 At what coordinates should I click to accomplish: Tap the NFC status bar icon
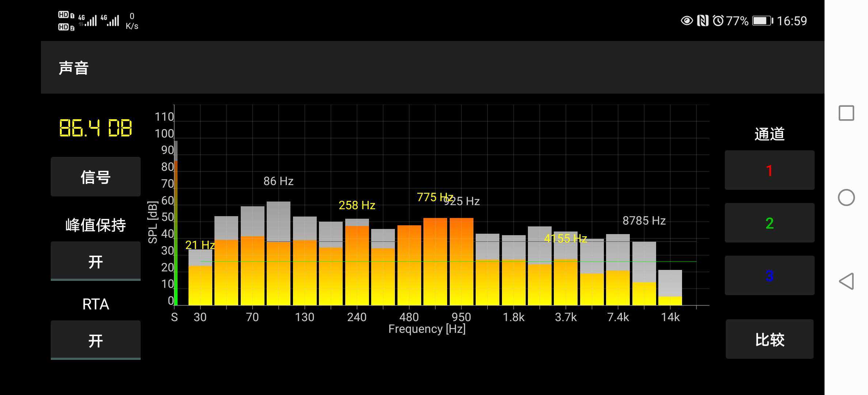point(703,21)
